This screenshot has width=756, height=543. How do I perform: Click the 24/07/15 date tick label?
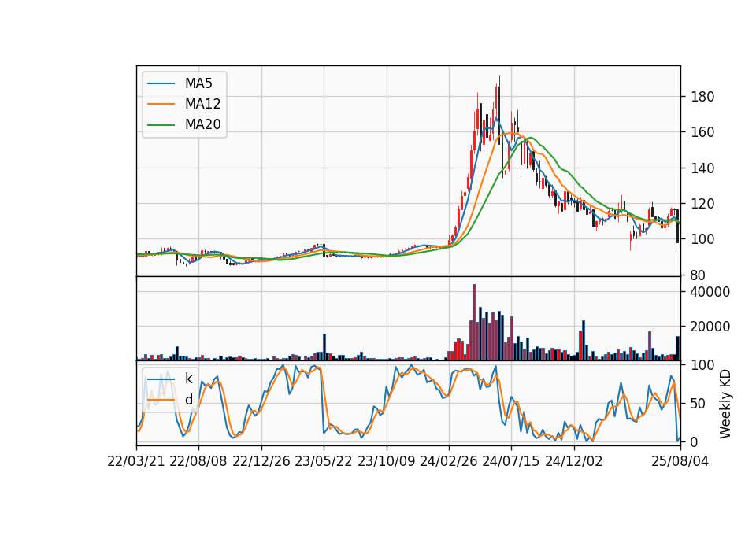click(x=511, y=461)
